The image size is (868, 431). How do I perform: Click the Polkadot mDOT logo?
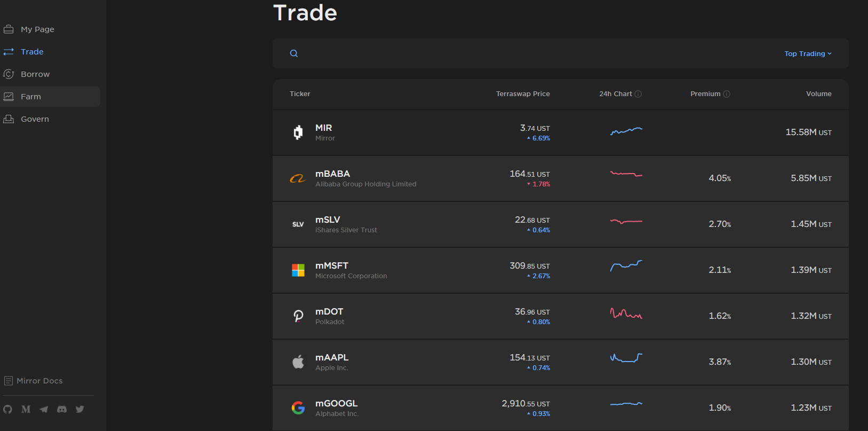pyautogui.click(x=298, y=316)
